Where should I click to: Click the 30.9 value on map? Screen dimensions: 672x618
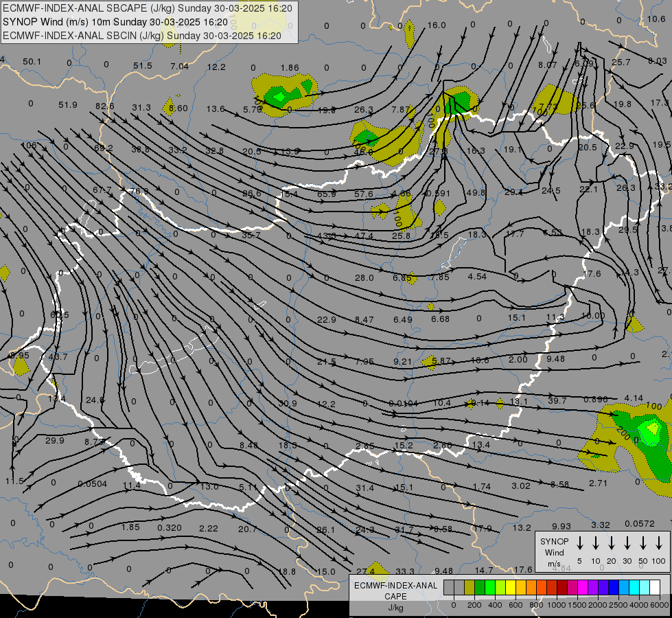(x=287, y=404)
